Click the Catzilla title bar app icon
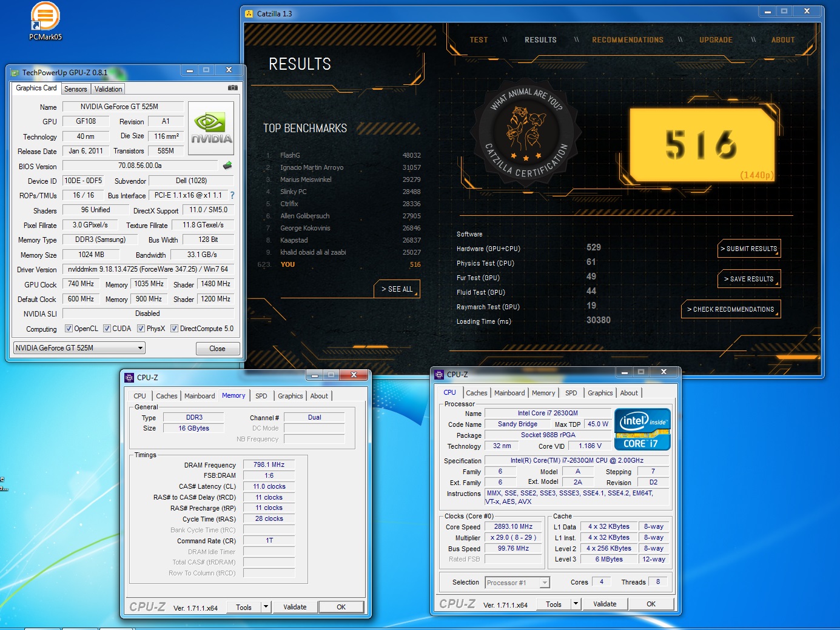The width and height of the screenshot is (840, 630). (249, 13)
